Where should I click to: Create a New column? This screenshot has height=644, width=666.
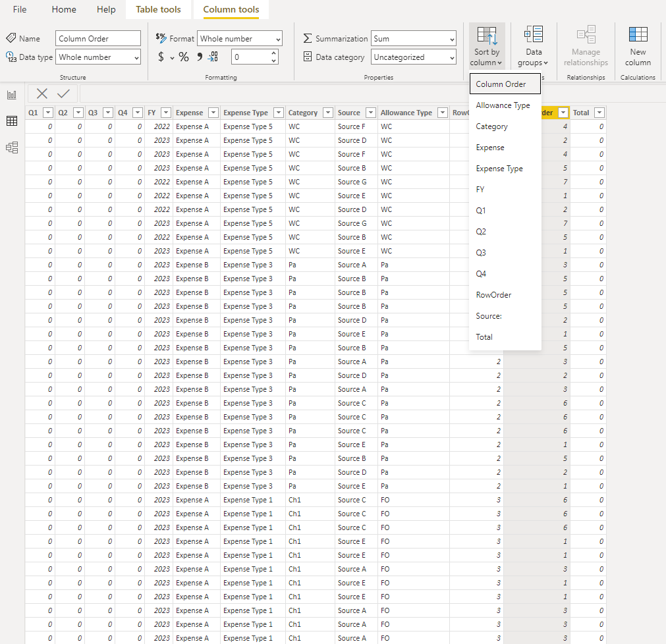638,46
